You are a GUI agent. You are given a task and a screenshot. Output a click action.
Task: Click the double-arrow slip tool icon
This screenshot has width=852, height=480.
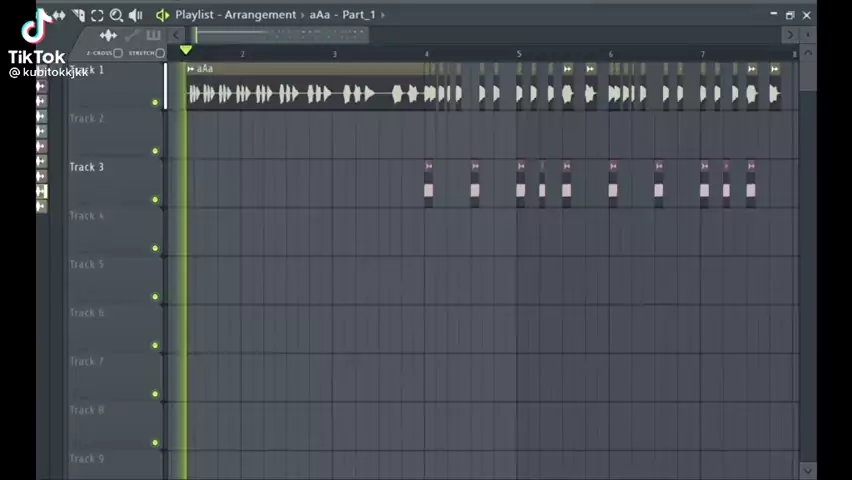click(59, 15)
